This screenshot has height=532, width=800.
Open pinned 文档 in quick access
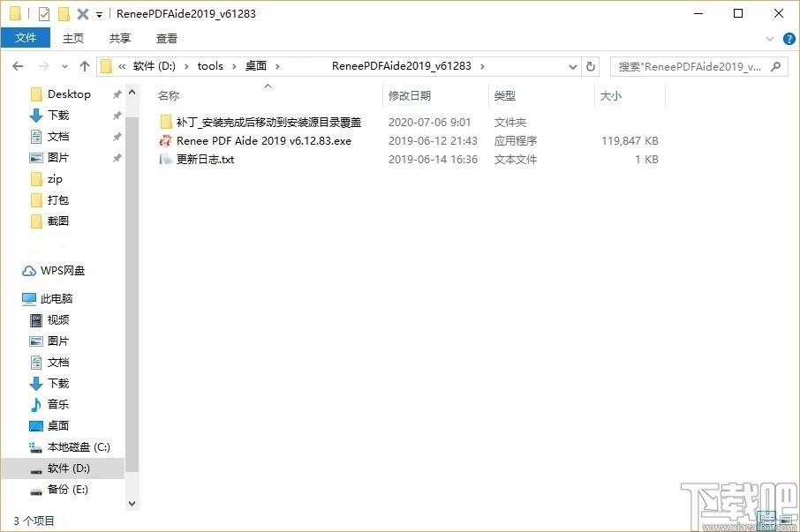pos(58,137)
